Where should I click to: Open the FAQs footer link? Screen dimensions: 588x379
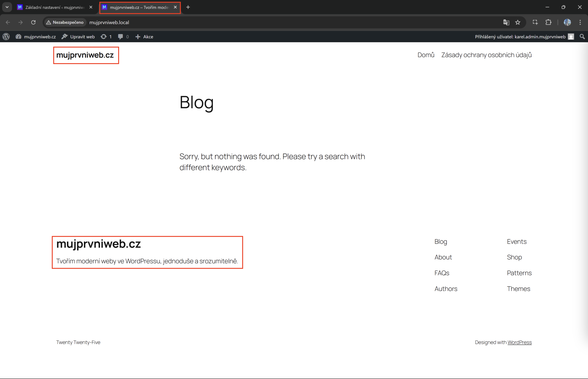tap(442, 273)
